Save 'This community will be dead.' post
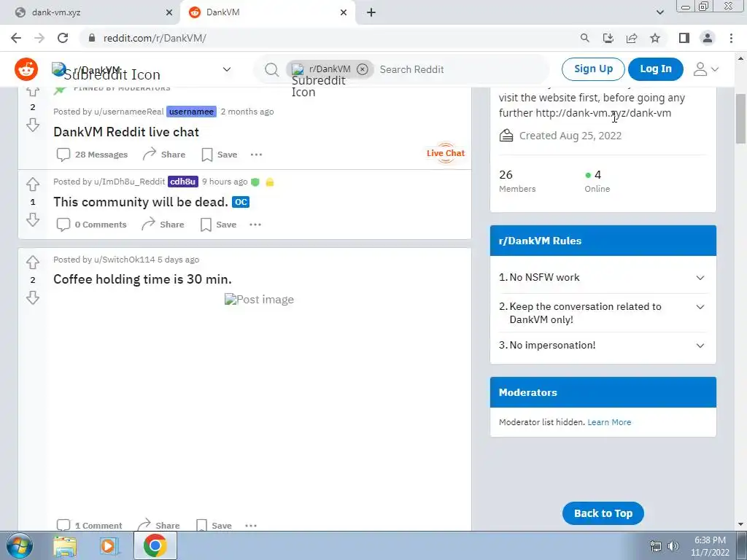The image size is (747, 560). pyautogui.click(x=218, y=225)
